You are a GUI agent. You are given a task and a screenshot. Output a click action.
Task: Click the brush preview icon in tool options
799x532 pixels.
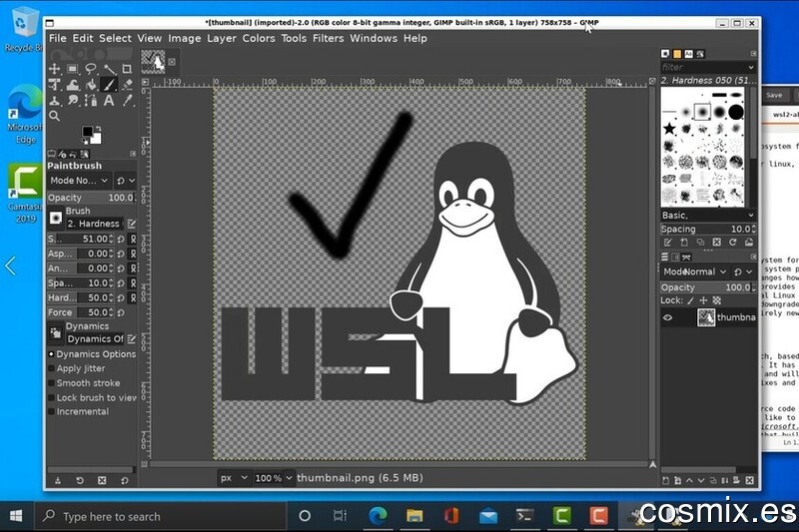pyautogui.click(x=56, y=219)
